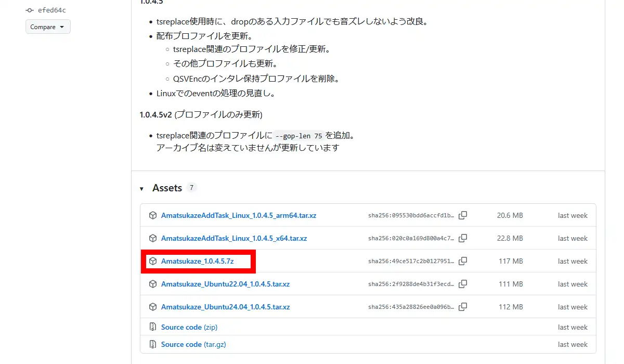Screen dimensions: 624x364
Task: Copy SHA256 hash for Ubuntu22.04 archive
Action: coord(463,284)
